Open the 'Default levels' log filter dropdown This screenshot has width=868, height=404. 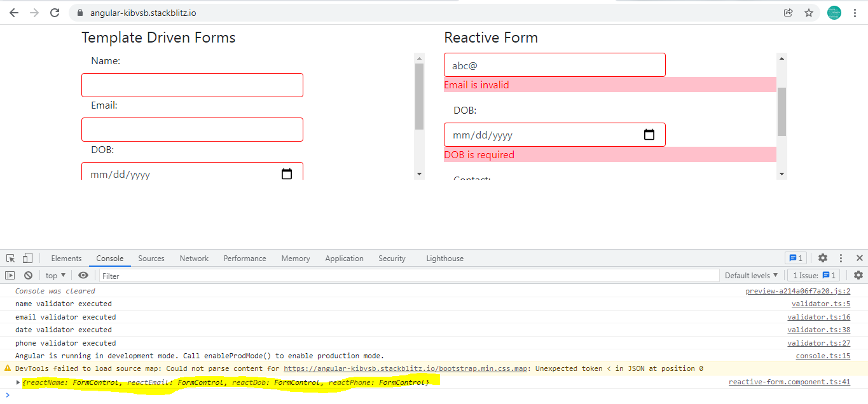[751, 274]
